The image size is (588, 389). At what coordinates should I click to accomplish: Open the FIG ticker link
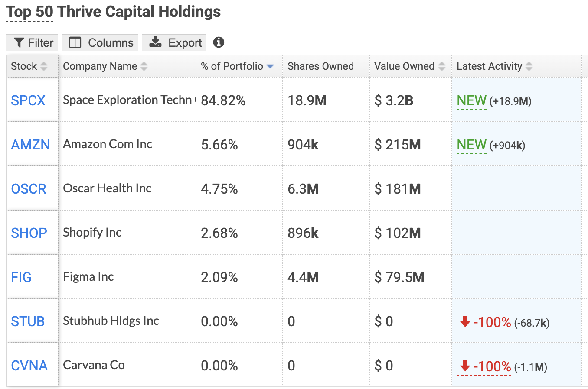pyautogui.click(x=21, y=277)
